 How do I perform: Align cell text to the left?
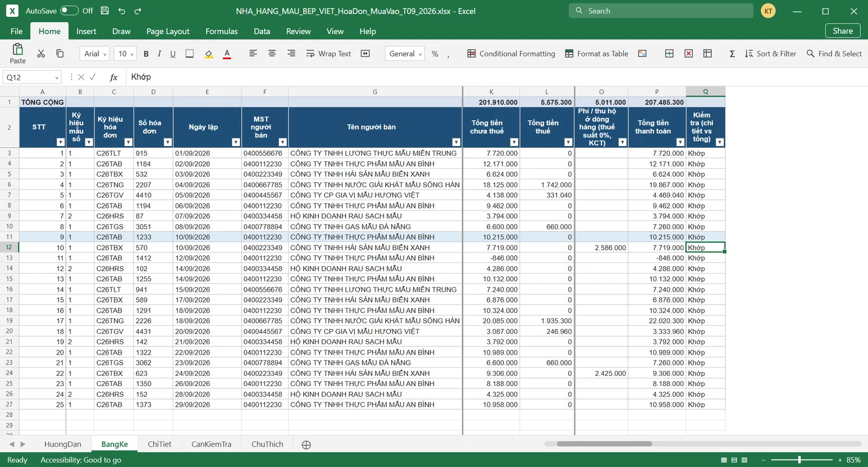pos(253,54)
